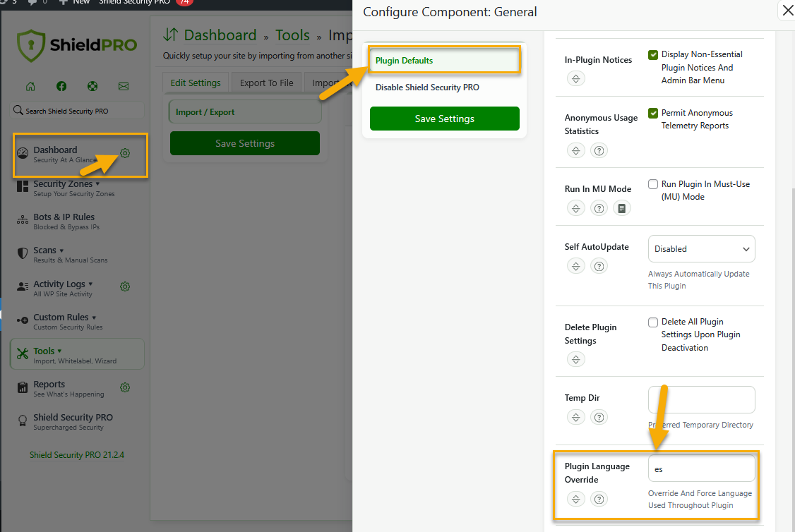The width and height of the screenshot is (795, 532).
Task: Expand the Custom Rules menu
Action: [x=95, y=318]
